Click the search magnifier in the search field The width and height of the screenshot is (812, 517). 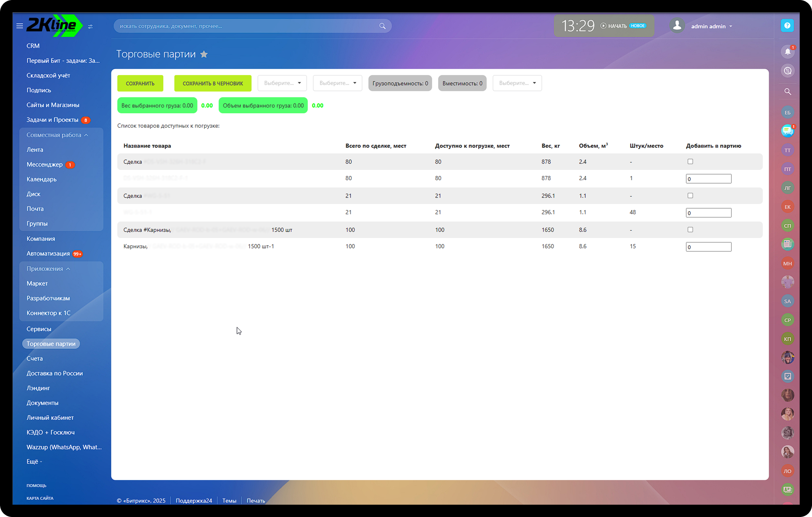click(382, 26)
